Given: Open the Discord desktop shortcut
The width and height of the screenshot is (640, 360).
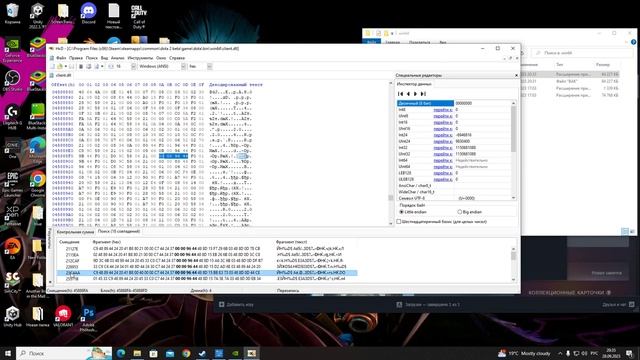Looking at the screenshot, I should [89, 13].
